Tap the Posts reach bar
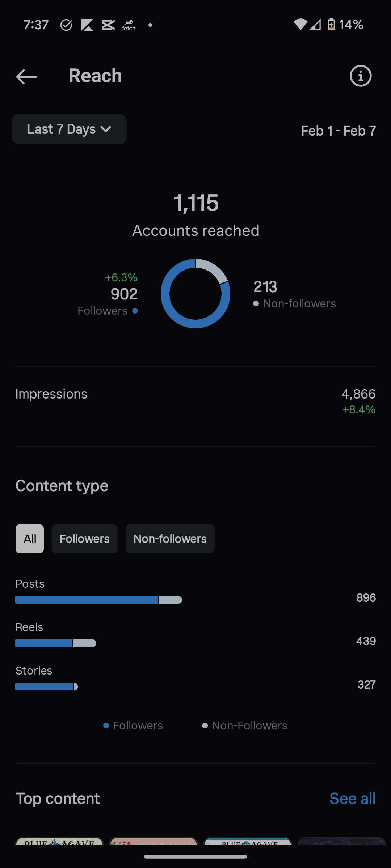 pyautogui.click(x=98, y=600)
